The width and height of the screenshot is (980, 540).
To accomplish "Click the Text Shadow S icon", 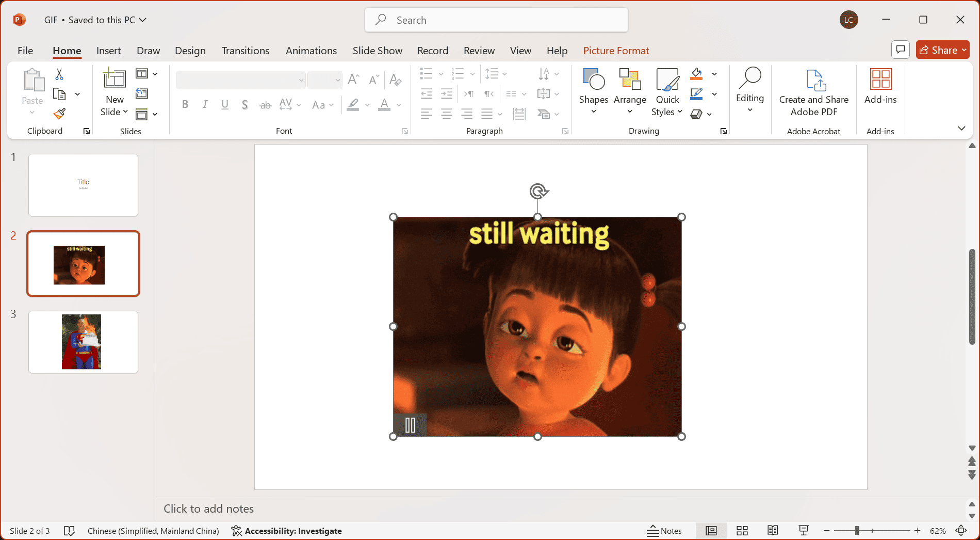I will [245, 105].
